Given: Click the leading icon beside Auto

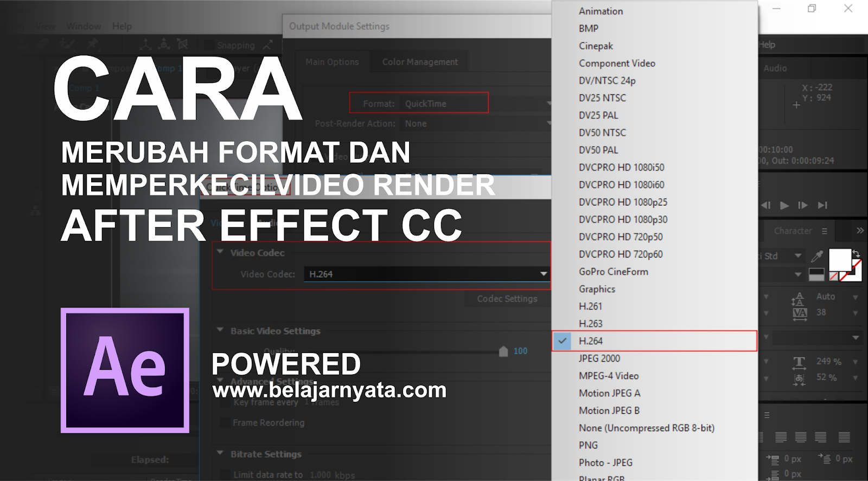Looking at the screenshot, I should point(798,298).
